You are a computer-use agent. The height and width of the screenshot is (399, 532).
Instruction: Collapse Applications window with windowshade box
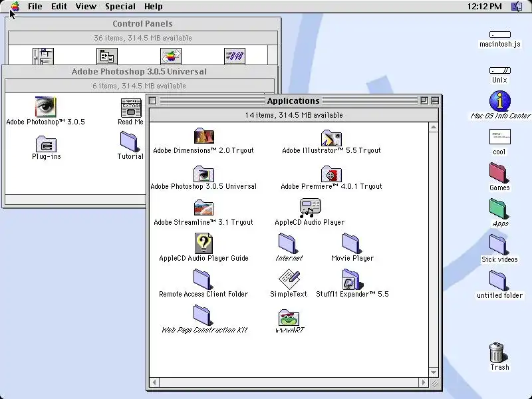[x=435, y=100]
